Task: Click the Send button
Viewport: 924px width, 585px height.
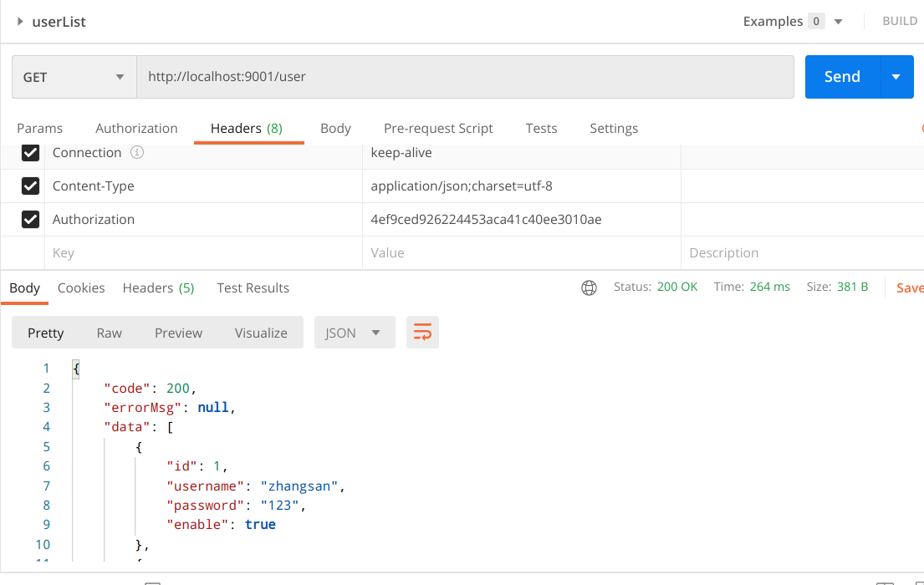Action: tap(842, 77)
